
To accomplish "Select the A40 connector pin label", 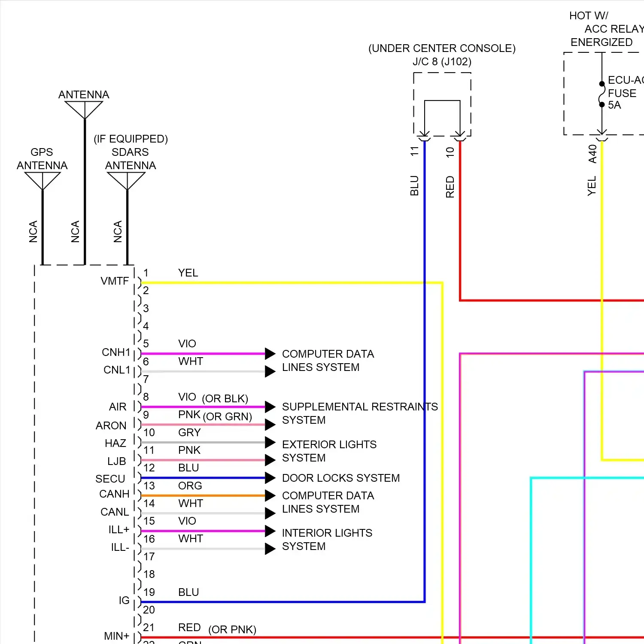I will click(592, 154).
